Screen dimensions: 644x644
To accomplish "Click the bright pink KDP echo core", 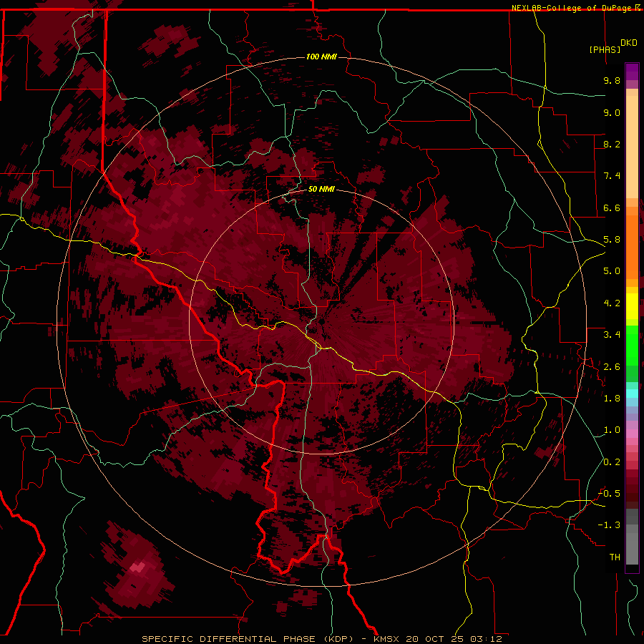I will pos(137,567).
